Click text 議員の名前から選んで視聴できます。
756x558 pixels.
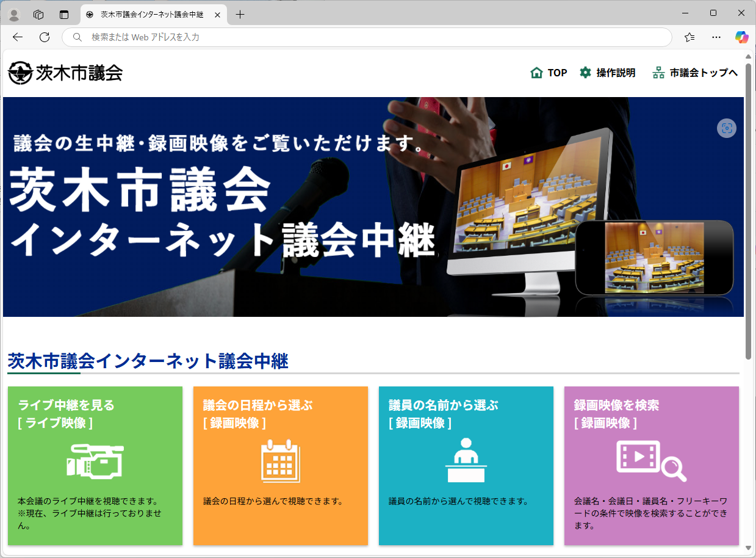coord(459,501)
